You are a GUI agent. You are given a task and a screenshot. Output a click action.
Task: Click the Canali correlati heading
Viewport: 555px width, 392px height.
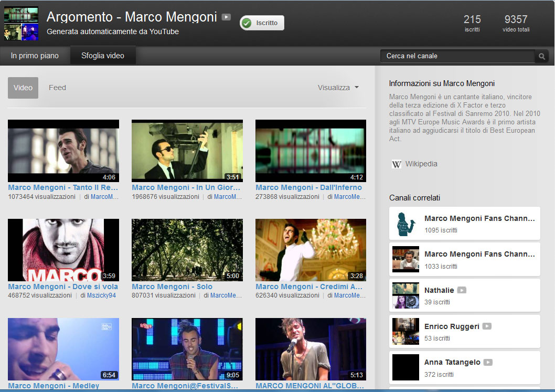(x=414, y=198)
